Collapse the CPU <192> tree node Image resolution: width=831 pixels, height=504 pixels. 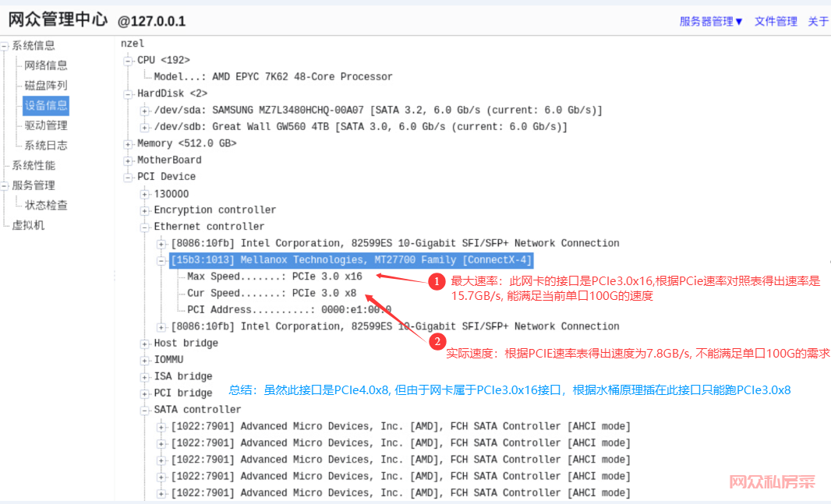(x=129, y=60)
